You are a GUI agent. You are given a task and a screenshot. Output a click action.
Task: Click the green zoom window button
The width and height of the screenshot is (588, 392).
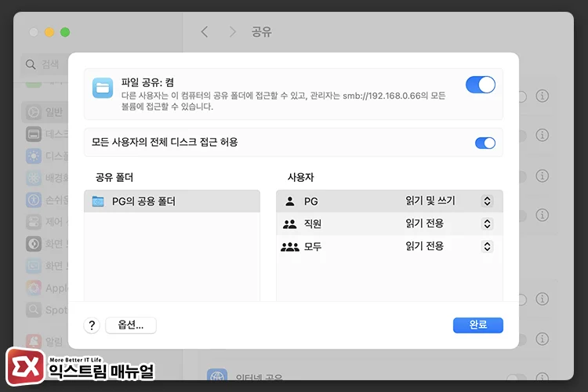click(65, 32)
